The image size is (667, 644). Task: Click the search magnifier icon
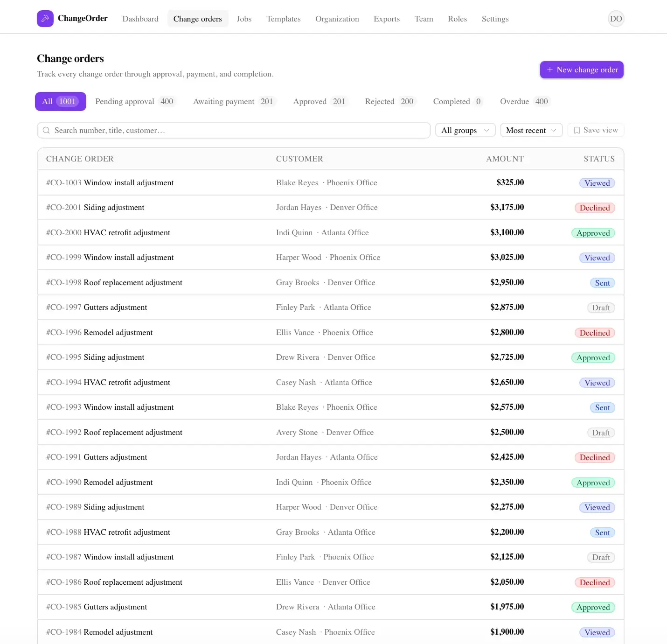46,130
